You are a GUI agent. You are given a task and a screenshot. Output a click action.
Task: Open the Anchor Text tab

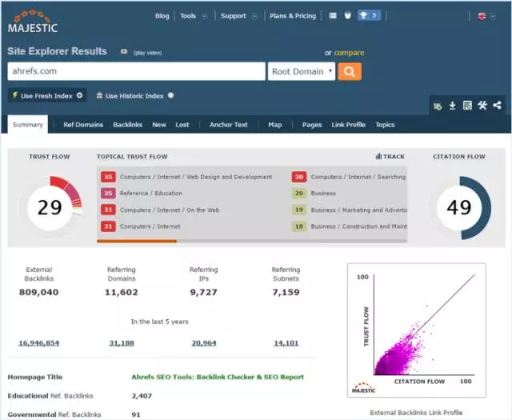click(x=228, y=125)
